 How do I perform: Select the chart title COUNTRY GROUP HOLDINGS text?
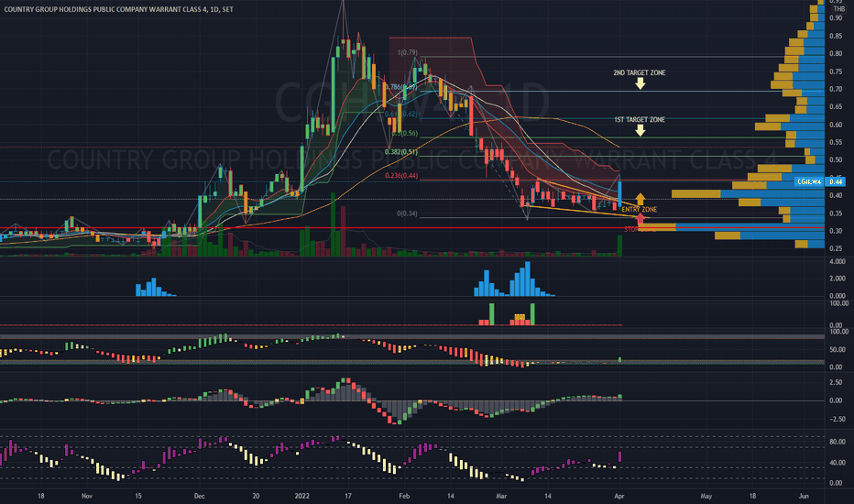click(x=119, y=9)
